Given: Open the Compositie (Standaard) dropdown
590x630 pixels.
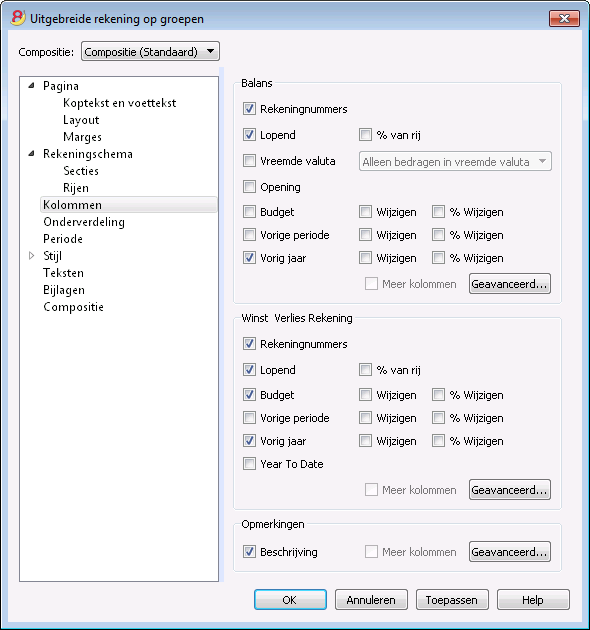Looking at the screenshot, I should coord(150,51).
